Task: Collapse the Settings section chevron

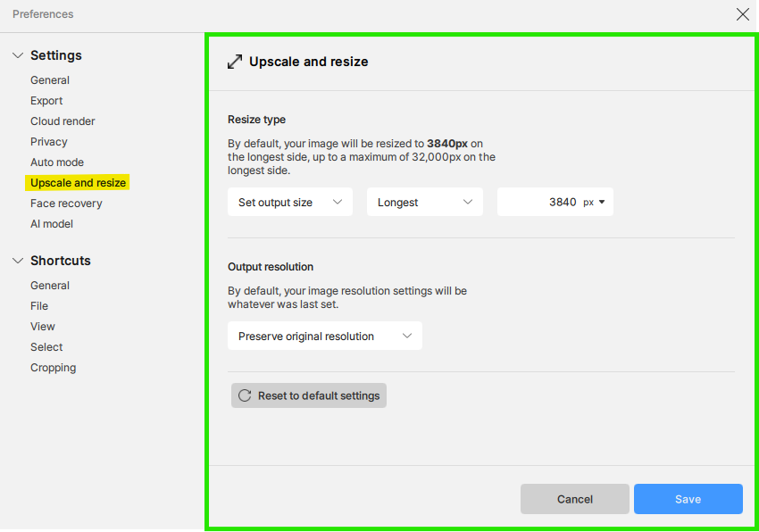Action: click(x=18, y=55)
